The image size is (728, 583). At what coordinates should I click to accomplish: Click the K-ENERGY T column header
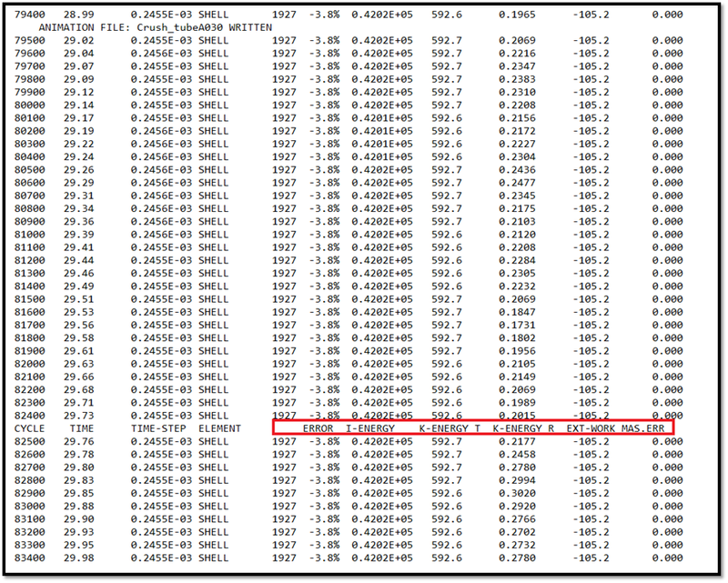450,428
